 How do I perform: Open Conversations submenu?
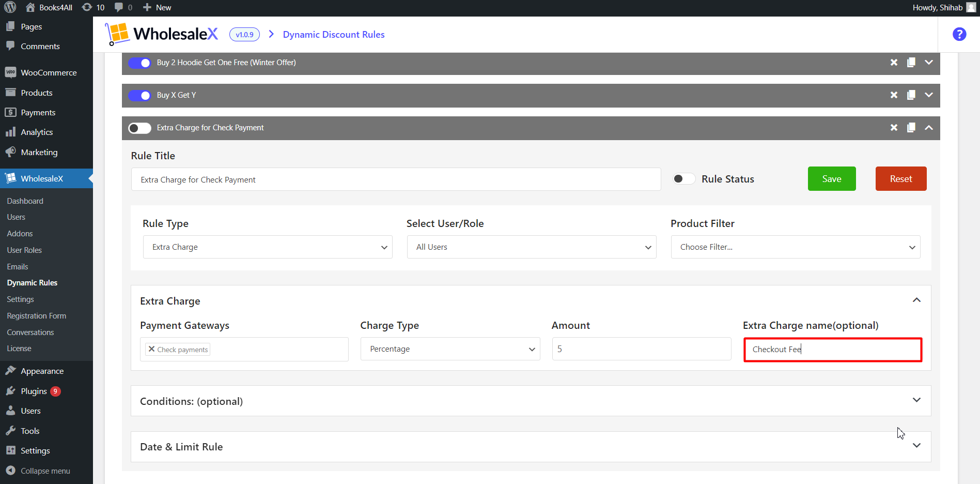[30, 332]
